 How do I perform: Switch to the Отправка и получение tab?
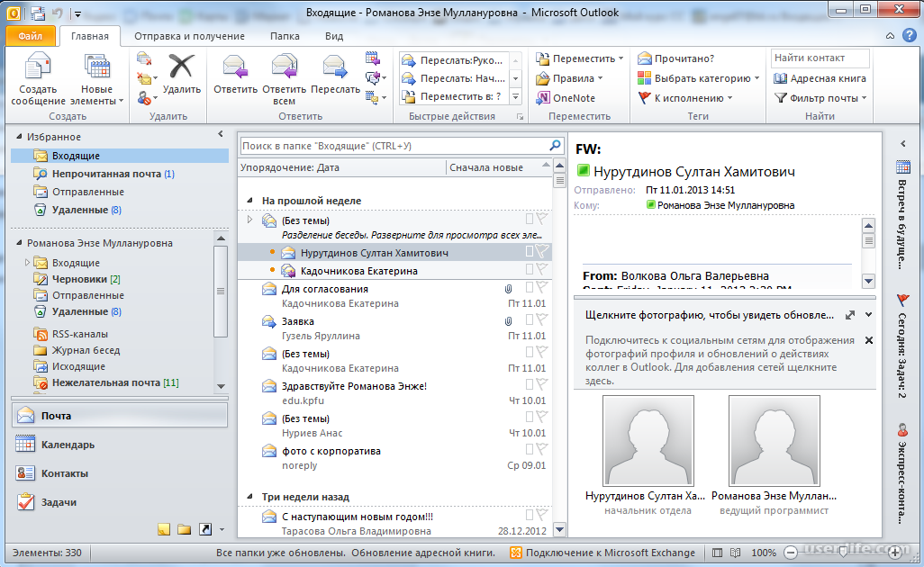[189, 36]
